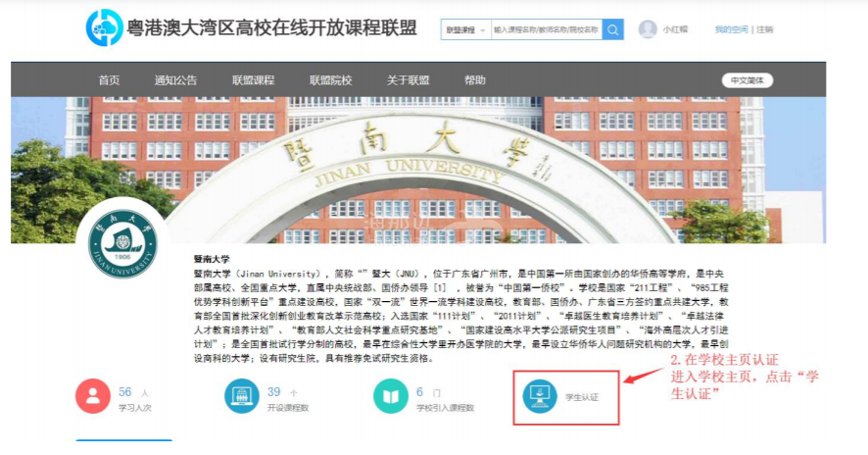
Task: Click the 暨南大学 heading above description
Action: (212, 259)
